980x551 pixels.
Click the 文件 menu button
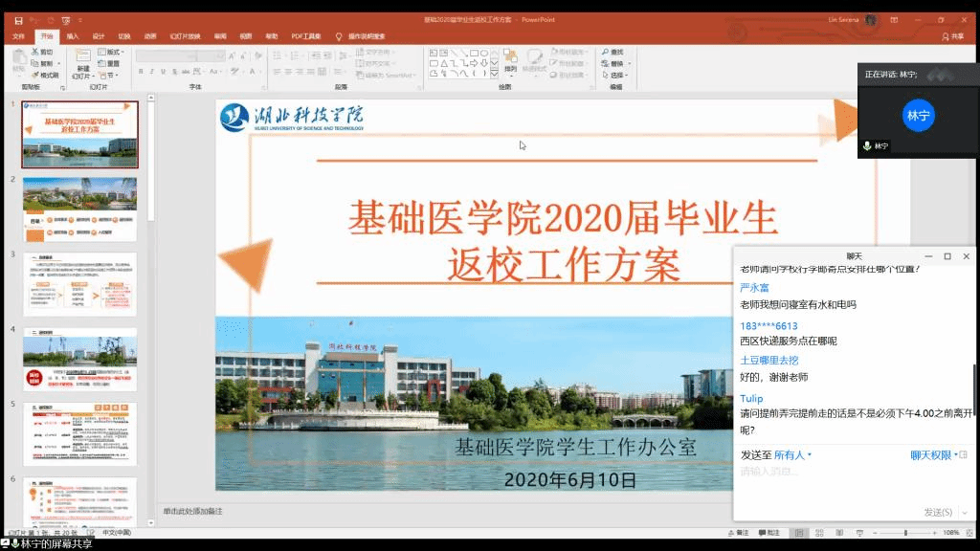pos(18,36)
